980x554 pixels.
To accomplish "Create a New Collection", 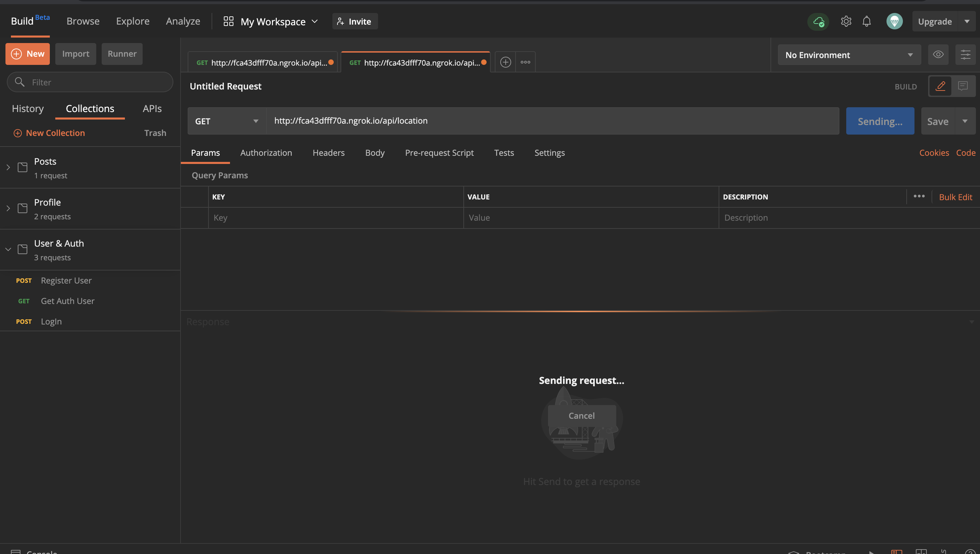I will (x=49, y=133).
